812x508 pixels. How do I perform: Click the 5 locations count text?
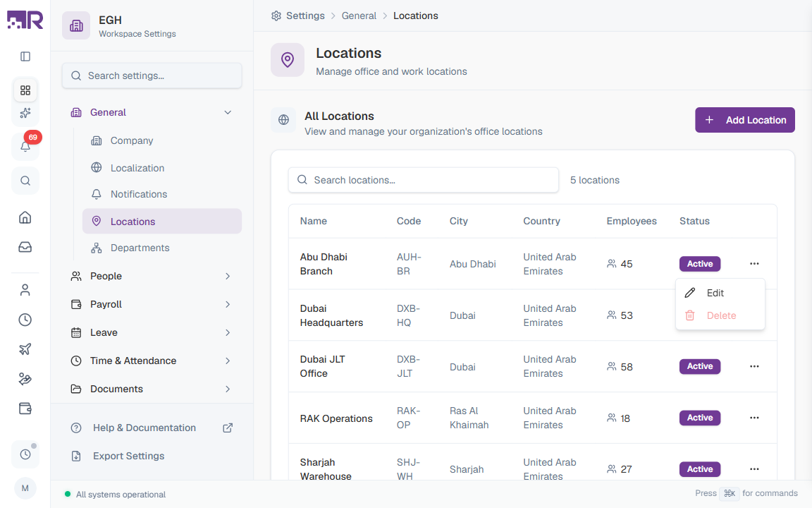[594, 180]
